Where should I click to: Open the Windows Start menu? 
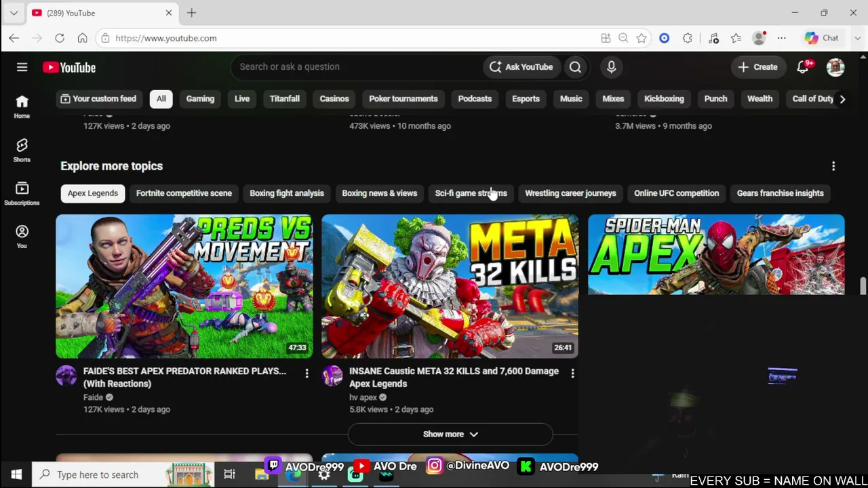tap(16, 474)
